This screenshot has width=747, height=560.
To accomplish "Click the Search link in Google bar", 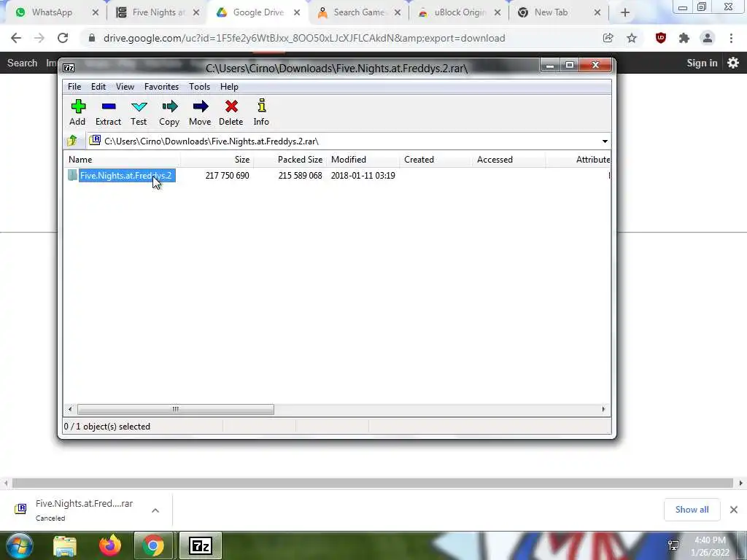I will [x=22, y=63].
